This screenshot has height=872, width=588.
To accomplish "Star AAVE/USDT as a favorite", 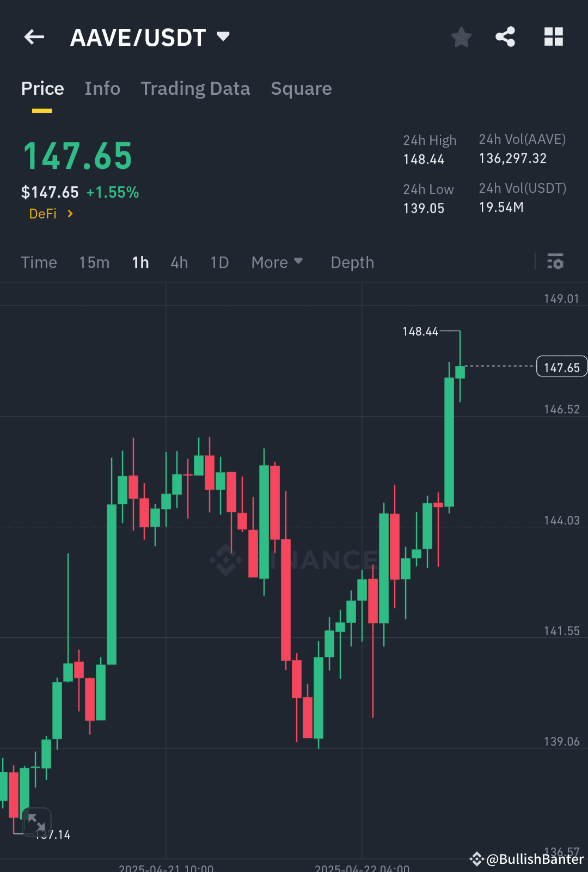I will 461,36.
